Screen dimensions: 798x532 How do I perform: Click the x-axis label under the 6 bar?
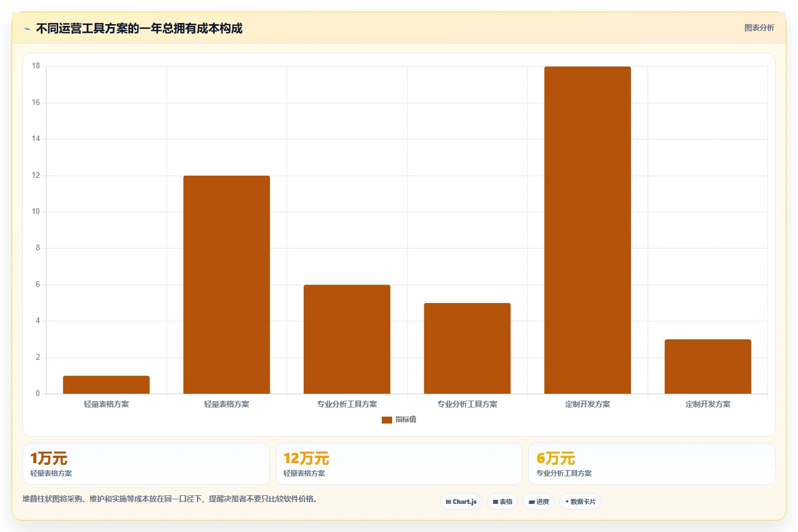(347, 404)
